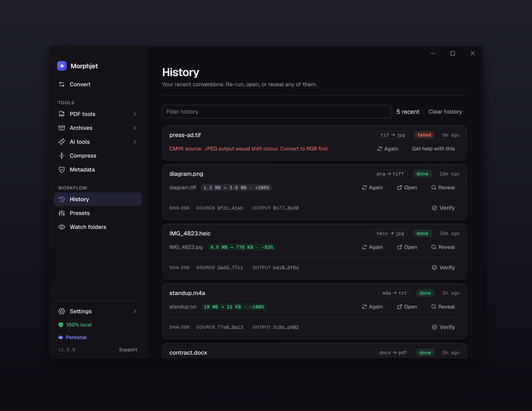
Task: Verify standup.m4a checksum
Action: [443, 327]
